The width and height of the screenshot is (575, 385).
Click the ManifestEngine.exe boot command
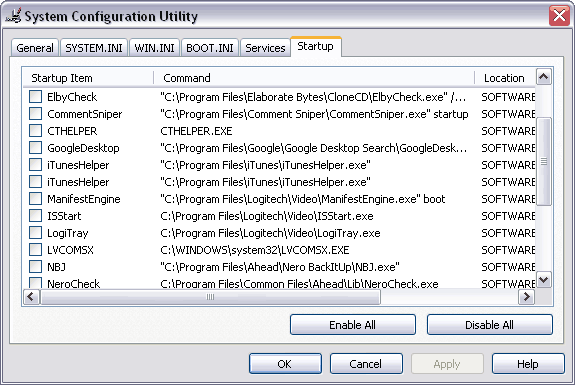303,199
